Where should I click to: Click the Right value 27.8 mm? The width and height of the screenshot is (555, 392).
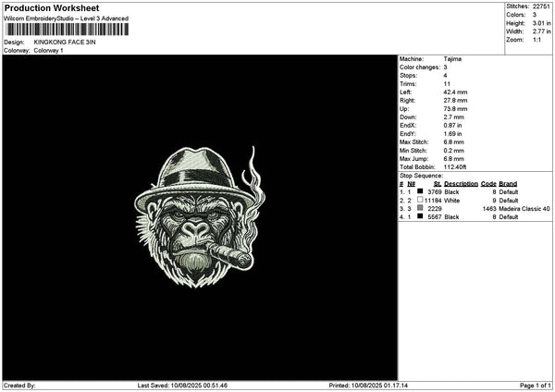[x=455, y=101]
